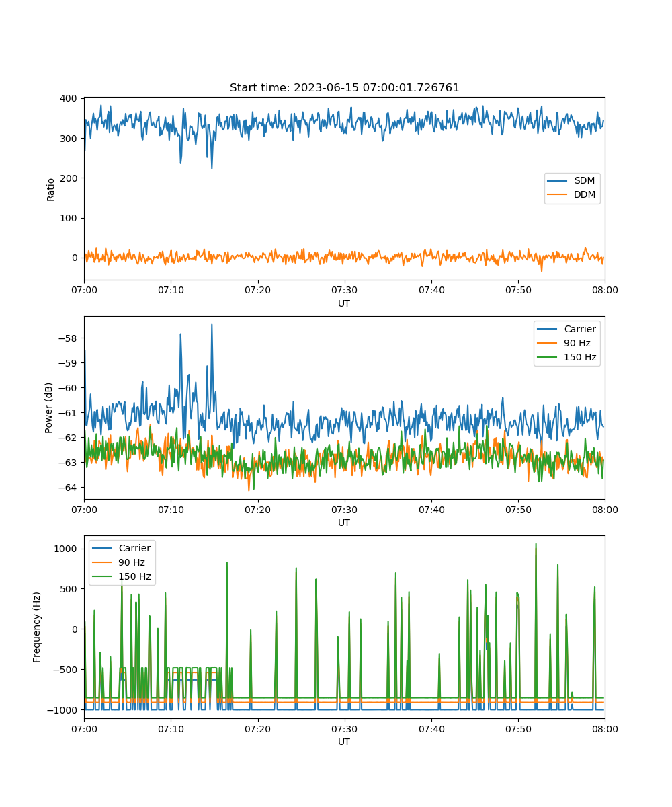Click the '300' tick on the Ratio axis
Screen dimensions: 672x807
[70, 138]
